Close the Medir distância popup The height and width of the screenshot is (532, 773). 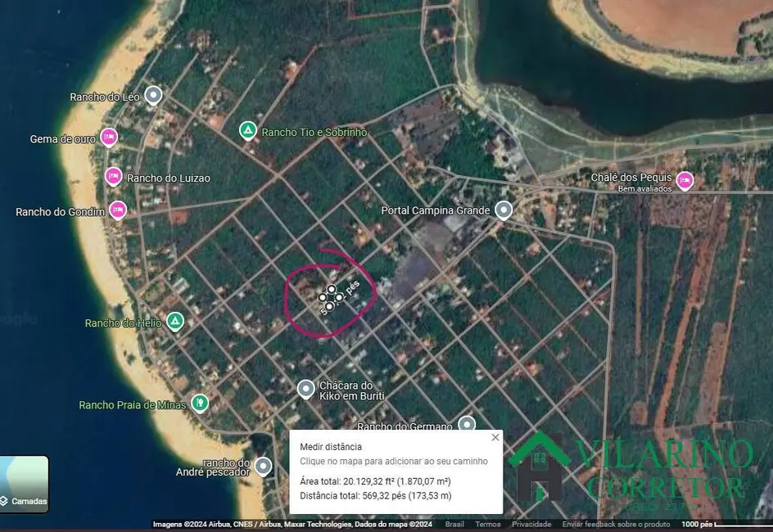pyautogui.click(x=495, y=437)
